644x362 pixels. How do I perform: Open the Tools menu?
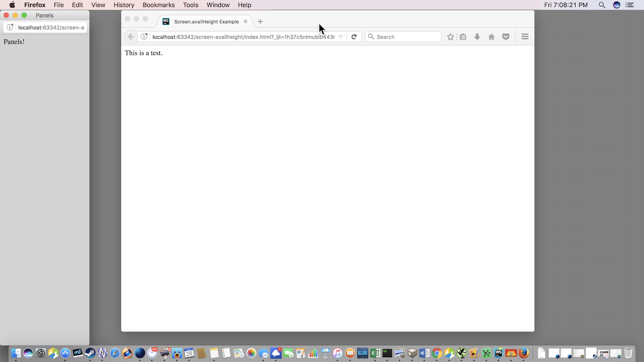coord(191,5)
